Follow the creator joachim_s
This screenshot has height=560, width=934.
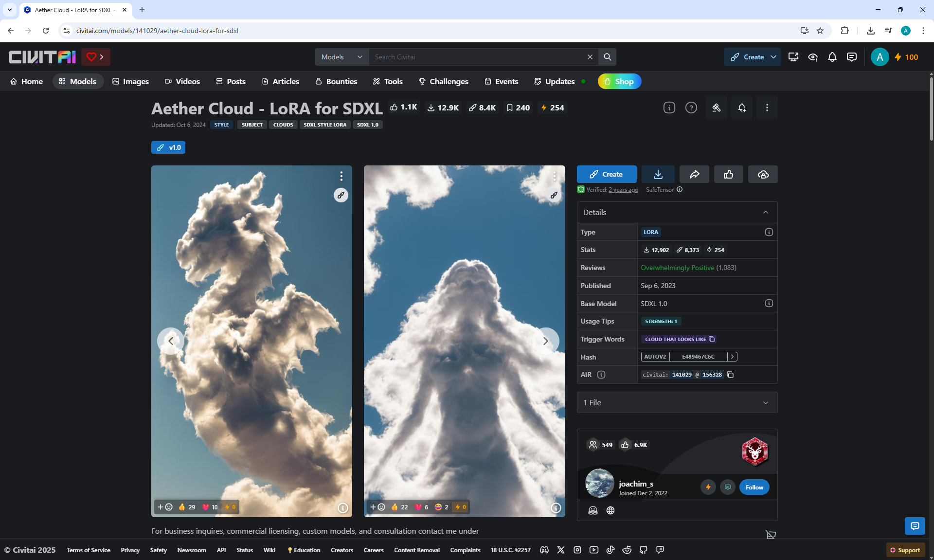click(x=754, y=487)
